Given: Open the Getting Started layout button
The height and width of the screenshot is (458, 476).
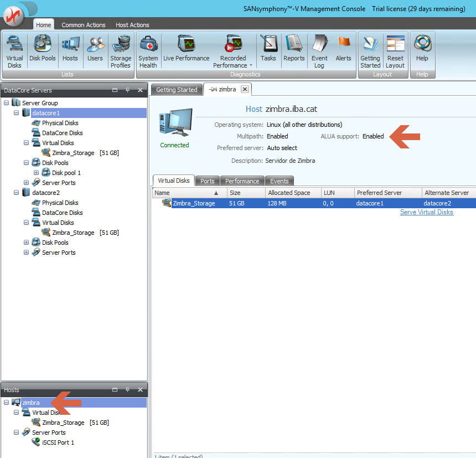Looking at the screenshot, I should coord(370,52).
